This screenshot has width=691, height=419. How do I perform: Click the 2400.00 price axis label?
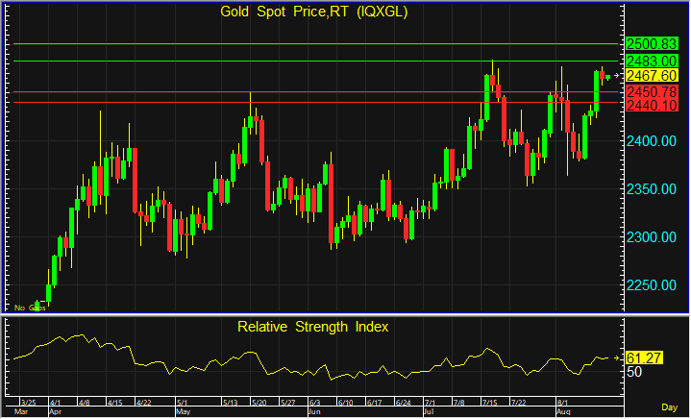[648, 141]
